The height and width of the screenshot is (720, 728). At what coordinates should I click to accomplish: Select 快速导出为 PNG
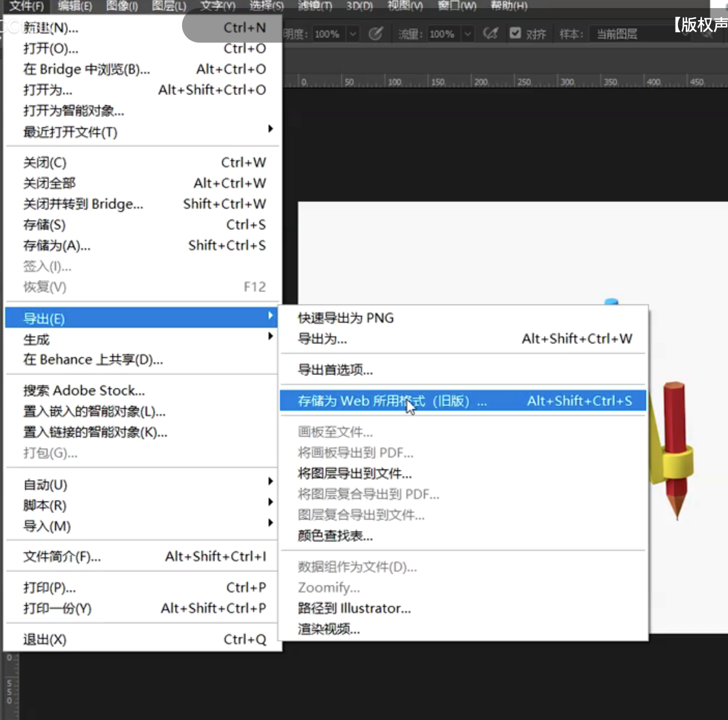[x=462, y=318]
